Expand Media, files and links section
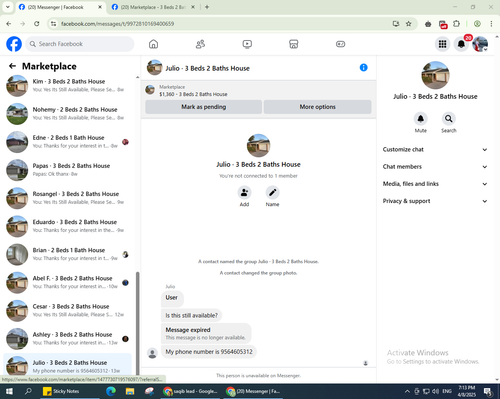The height and width of the screenshot is (399, 500). [435, 184]
